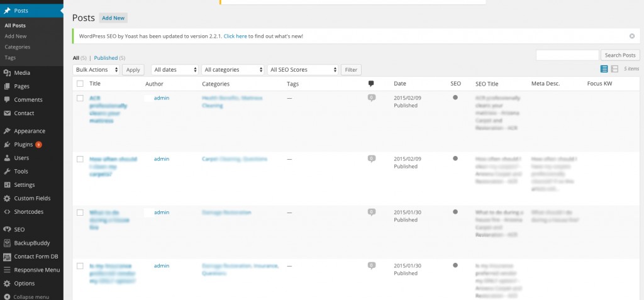Viewport: 644px width, 300px height.
Task: Open comment bubble for first 2015/02/09 post
Action: tap(372, 98)
